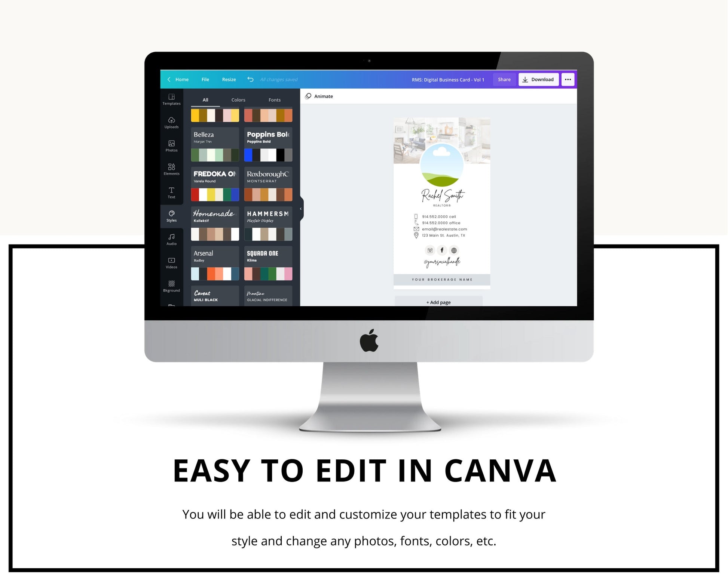
Task: Click Add page button at bottom
Action: (439, 302)
